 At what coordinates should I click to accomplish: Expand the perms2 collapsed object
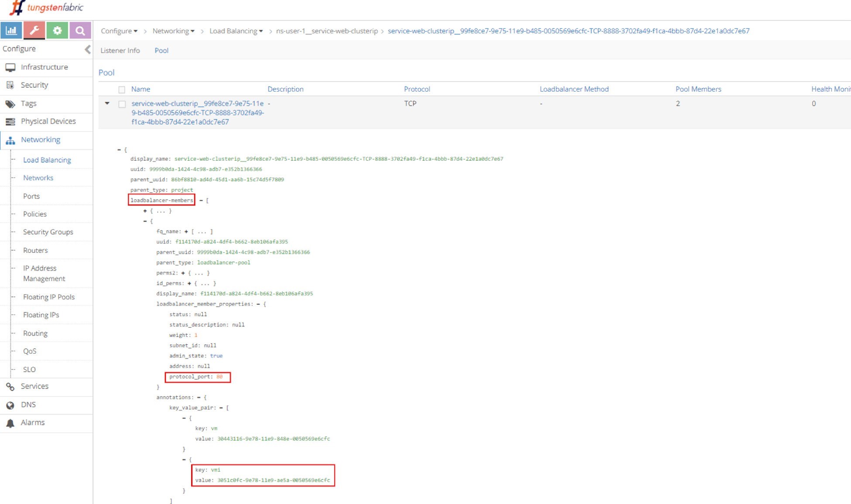click(x=183, y=273)
